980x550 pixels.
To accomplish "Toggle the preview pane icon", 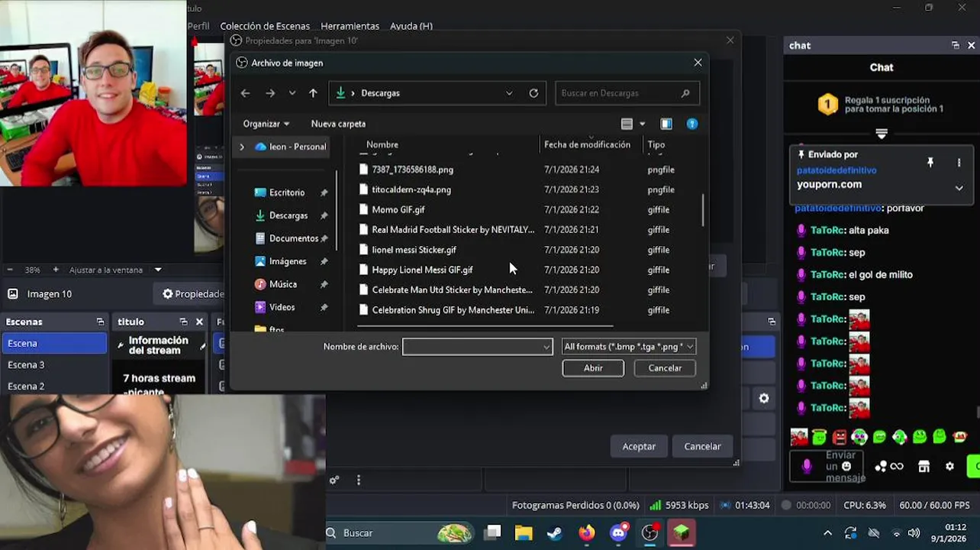I will pyautogui.click(x=666, y=124).
